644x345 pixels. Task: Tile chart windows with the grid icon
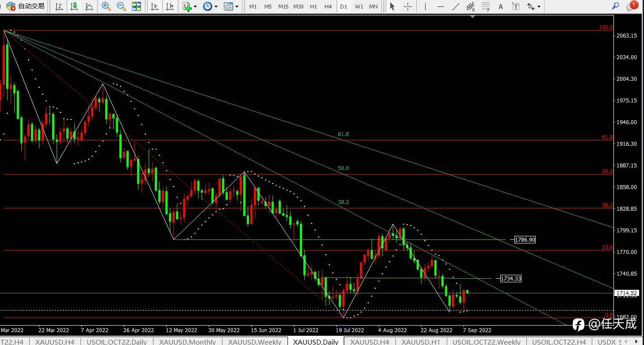136,6
